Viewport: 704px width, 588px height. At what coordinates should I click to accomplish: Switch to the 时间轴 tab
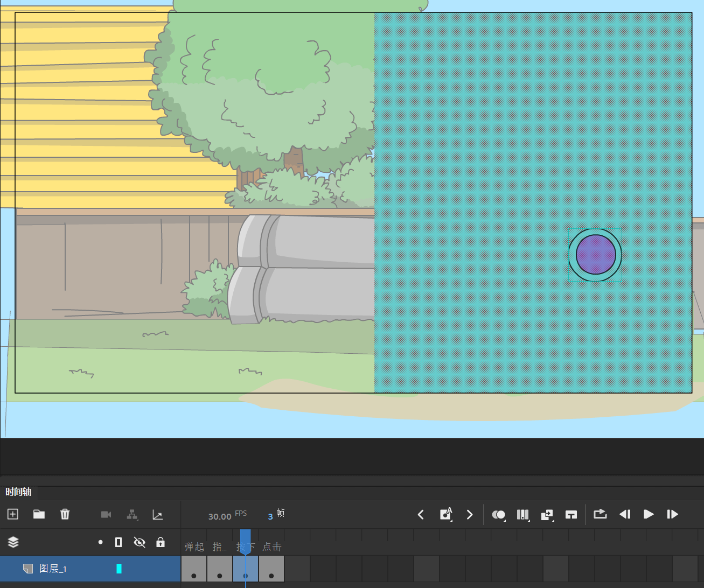(18, 492)
